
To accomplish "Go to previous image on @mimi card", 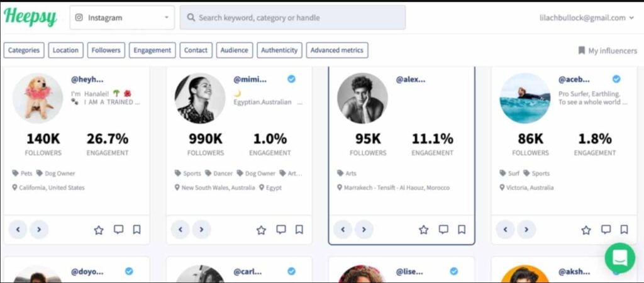I will pyautogui.click(x=180, y=230).
